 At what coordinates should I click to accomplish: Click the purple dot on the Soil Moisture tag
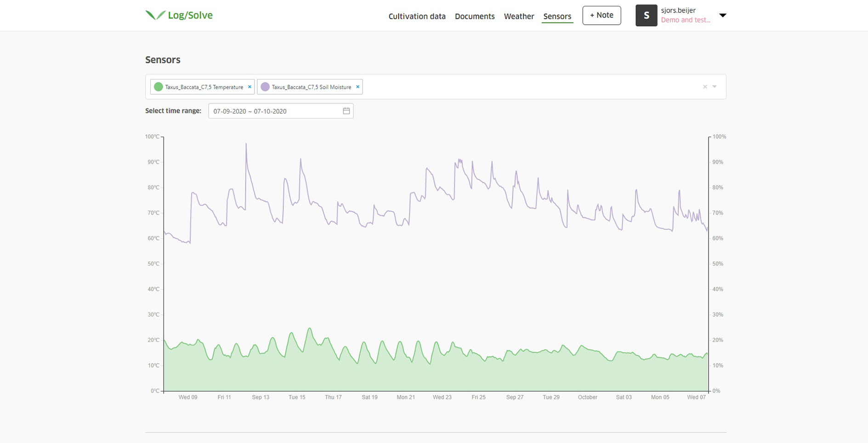[265, 86]
